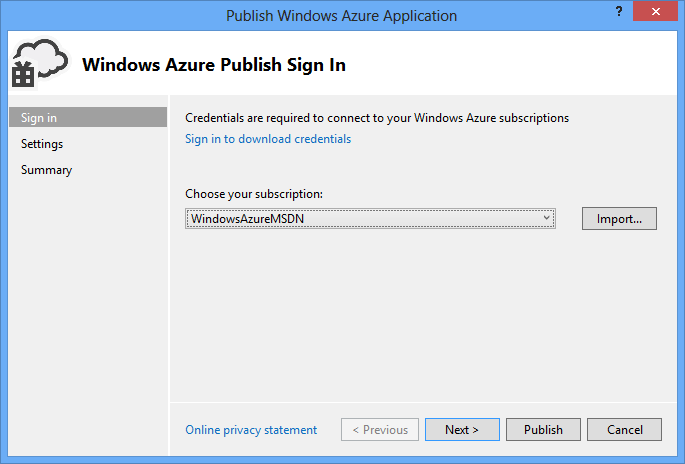Select the WindowsAzureMSDN subscription combo box
685x464 pixels.
point(370,218)
